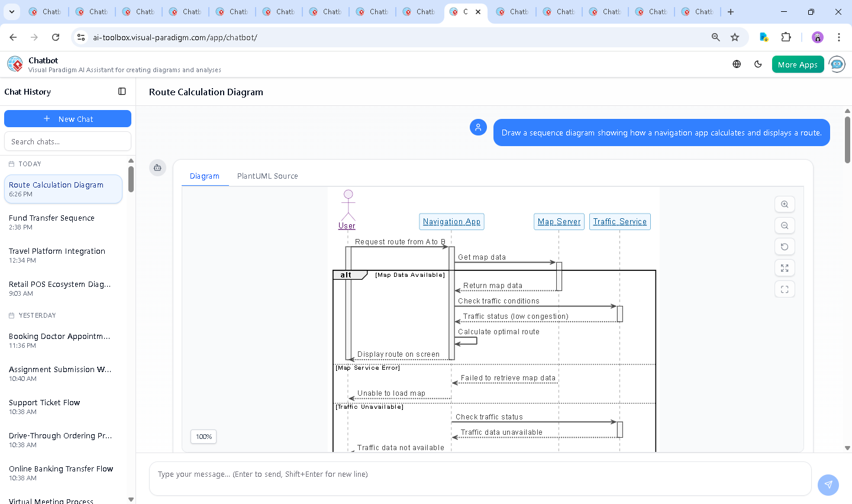Screen dimensions: 852x504
Task: Expand the browser tab search dropdown
Action: tap(12, 12)
